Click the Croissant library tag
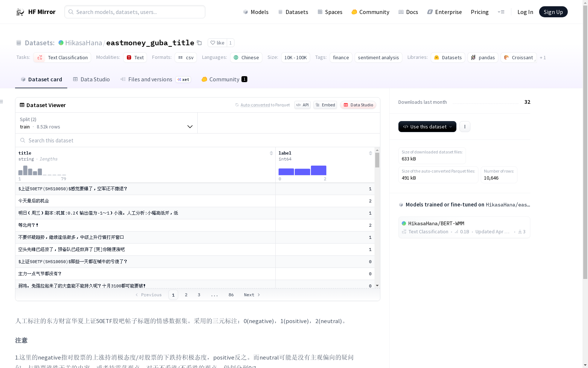This screenshot has width=588, height=368. click(x=519, y=57)
